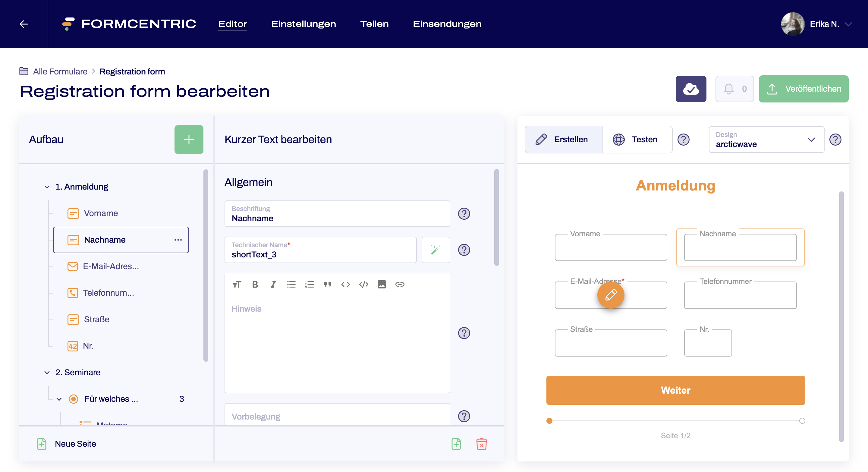Insert a link in hint editor

coord(400,284)
